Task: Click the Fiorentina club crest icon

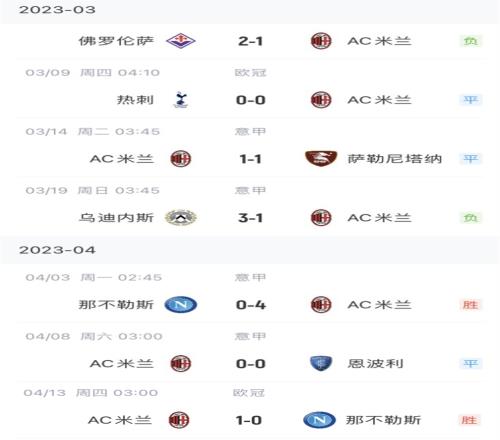Action: click(x=181, y=41)
